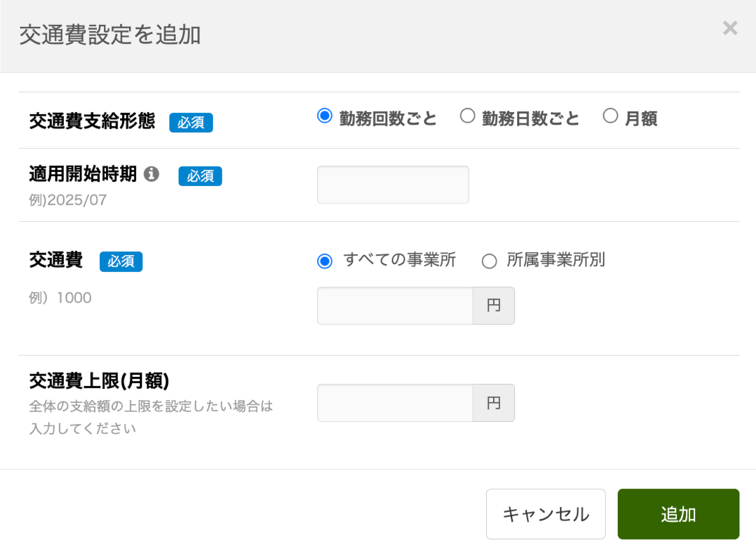Click the green 追加 button
This screenshot has width=756, height=554.
pos(678,514)
